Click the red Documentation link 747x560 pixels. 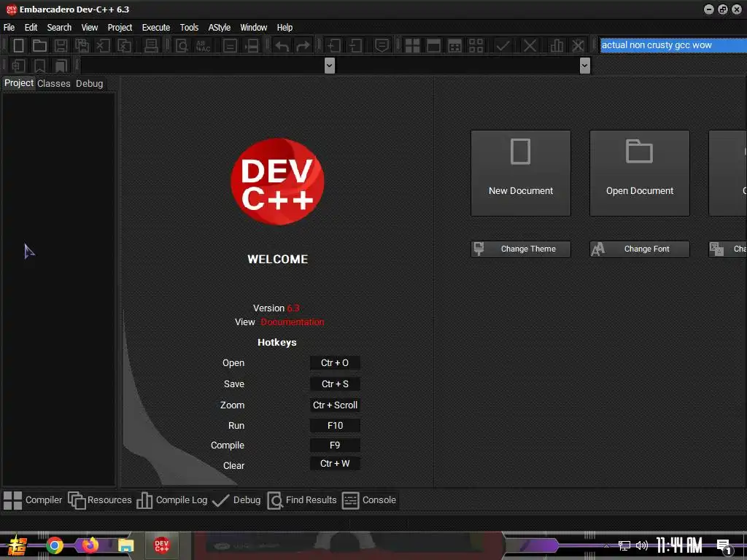[x=293, y=322]
